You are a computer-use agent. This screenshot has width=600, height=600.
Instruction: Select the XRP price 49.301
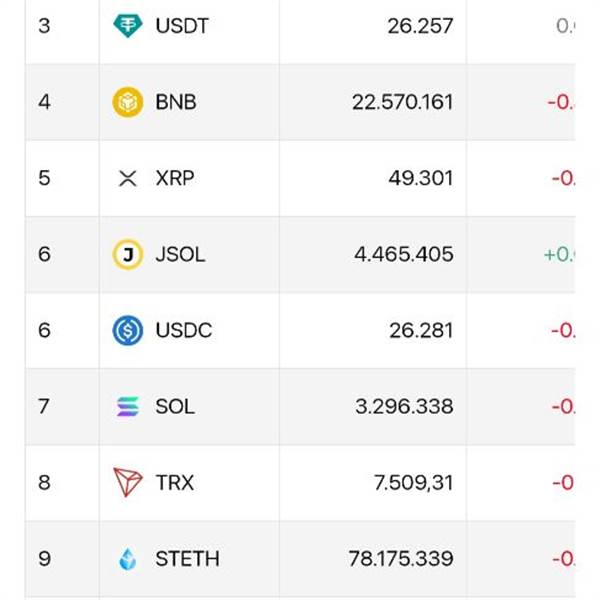click(420, 179)
